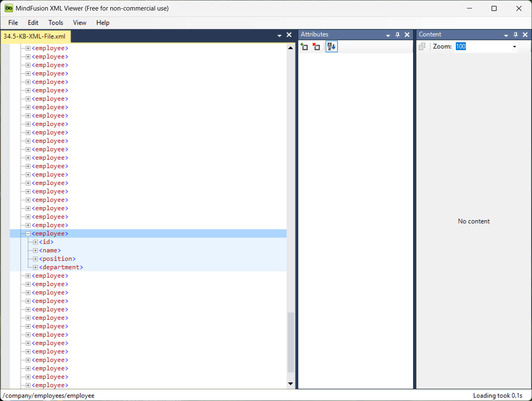Screen dimensions: 532x401
Task: Click the 'Zoom:' label
Action: tap(442, 46)
